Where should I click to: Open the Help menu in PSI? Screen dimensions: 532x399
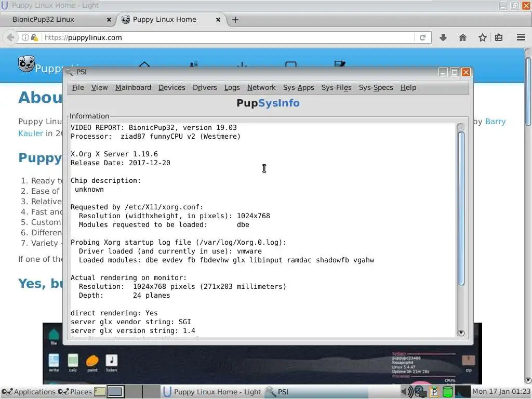coord(408,87)
